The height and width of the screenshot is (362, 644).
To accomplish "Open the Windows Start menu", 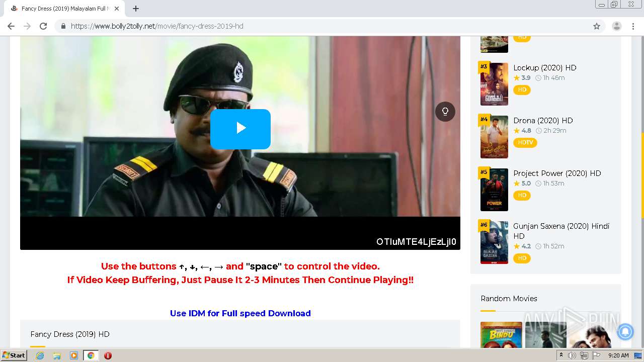I will pos(14,355).
